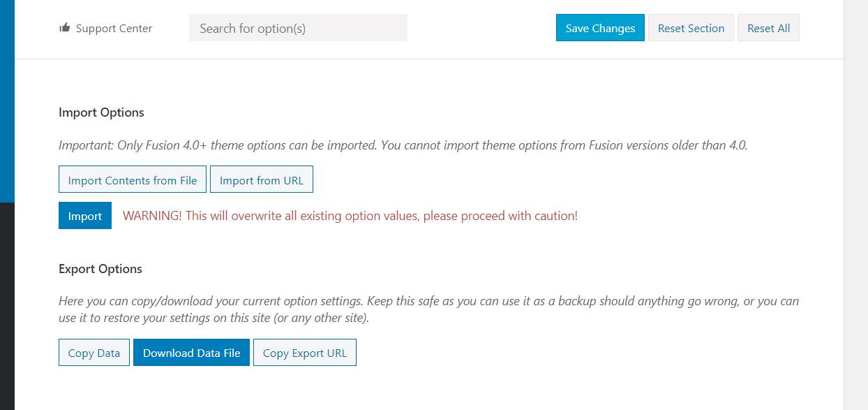
Task: Click the red WARNING overwrite message
Action: coord(350,216)
